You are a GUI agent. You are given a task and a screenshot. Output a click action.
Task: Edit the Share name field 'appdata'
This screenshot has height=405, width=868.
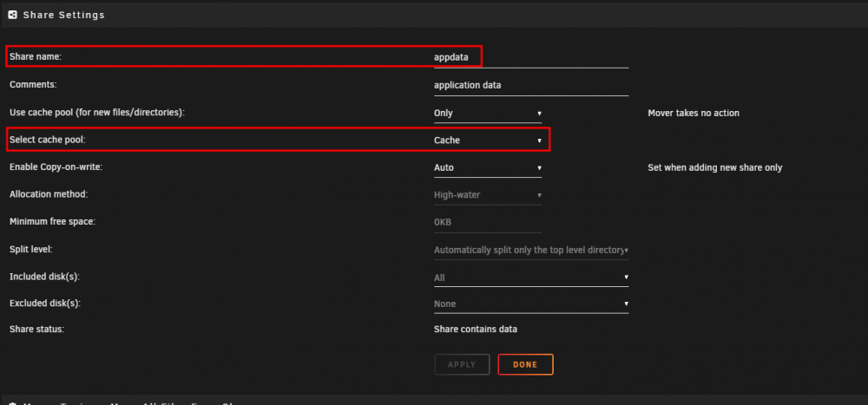pyautogui.click(x=531, y=57)
